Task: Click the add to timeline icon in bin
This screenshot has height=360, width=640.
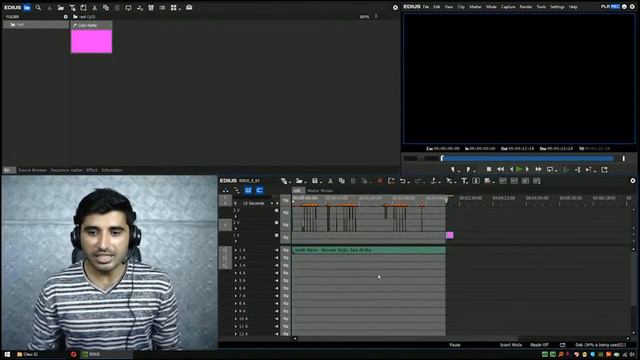Action: [140, 7]
